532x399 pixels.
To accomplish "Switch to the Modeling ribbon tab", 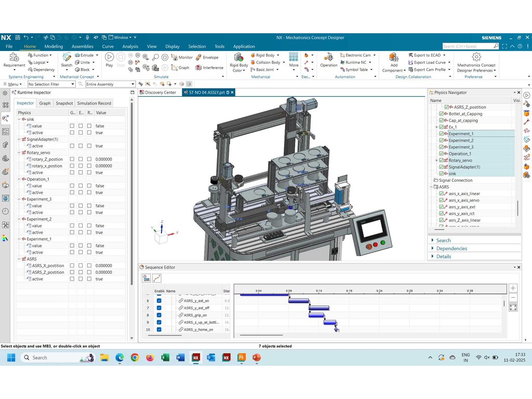I will (x=54, y=46).
